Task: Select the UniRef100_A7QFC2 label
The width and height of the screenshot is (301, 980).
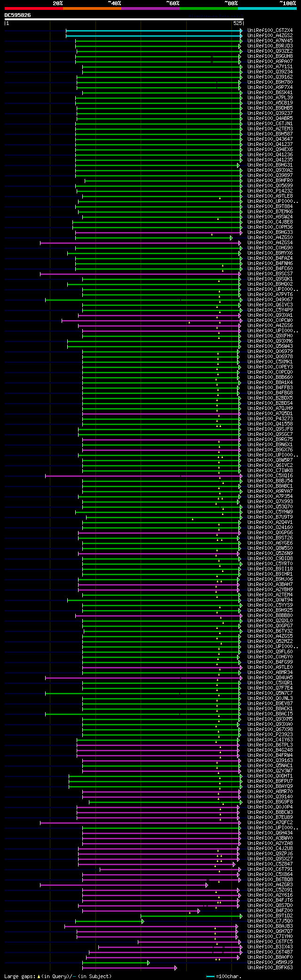Action: (x=270, y=823)
